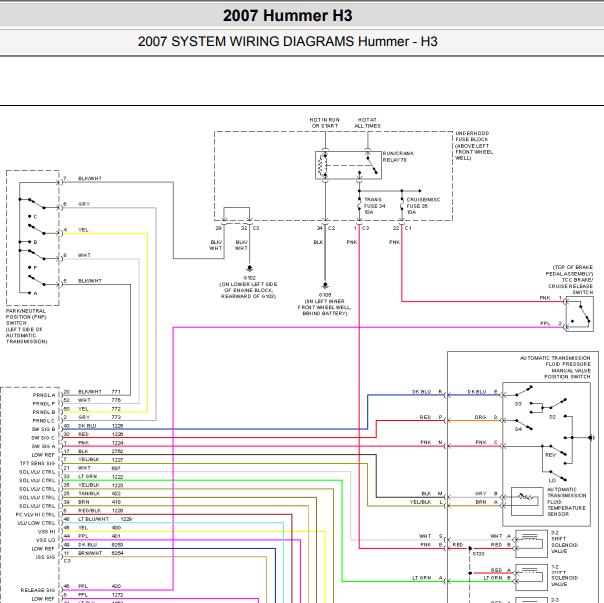Click the "D2" switch position label
Viewport: 604px width, 603px height.
552,417
